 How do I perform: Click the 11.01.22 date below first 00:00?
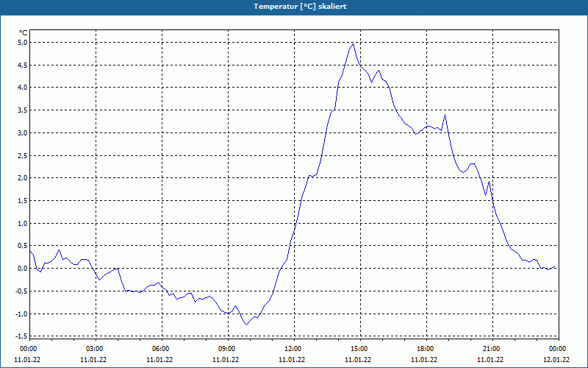point(27,360)
